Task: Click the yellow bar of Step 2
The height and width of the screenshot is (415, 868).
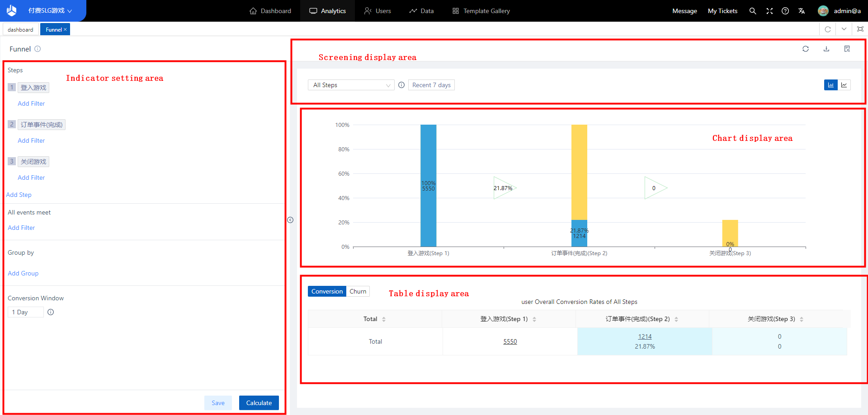Action: click(579, 172)
